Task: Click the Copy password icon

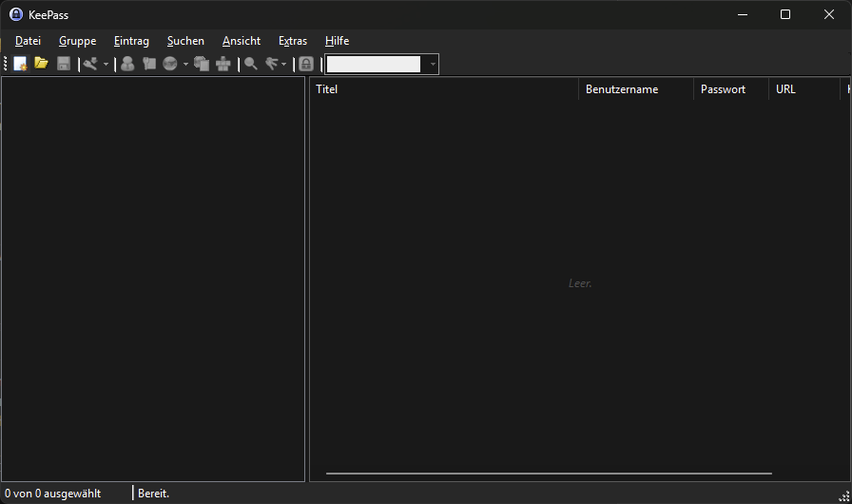Action: 149,64
